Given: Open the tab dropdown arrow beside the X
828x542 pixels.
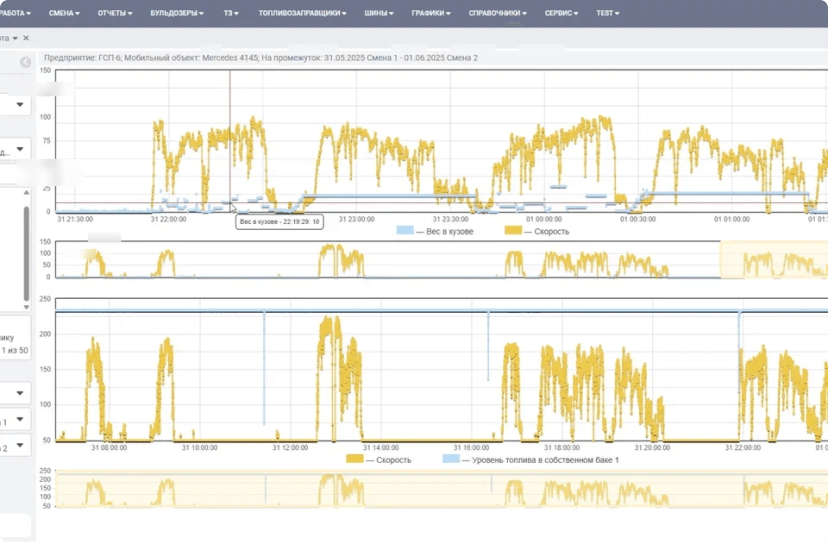Looking at the screenshot, I should pos(15,38).
